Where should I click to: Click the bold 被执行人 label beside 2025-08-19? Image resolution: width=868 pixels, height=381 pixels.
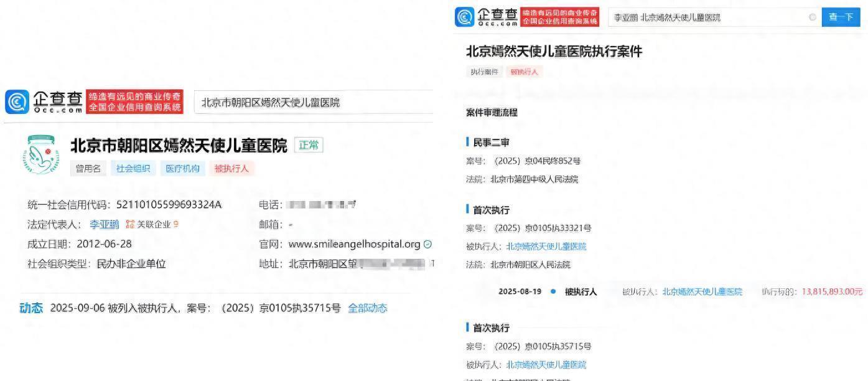581,291
